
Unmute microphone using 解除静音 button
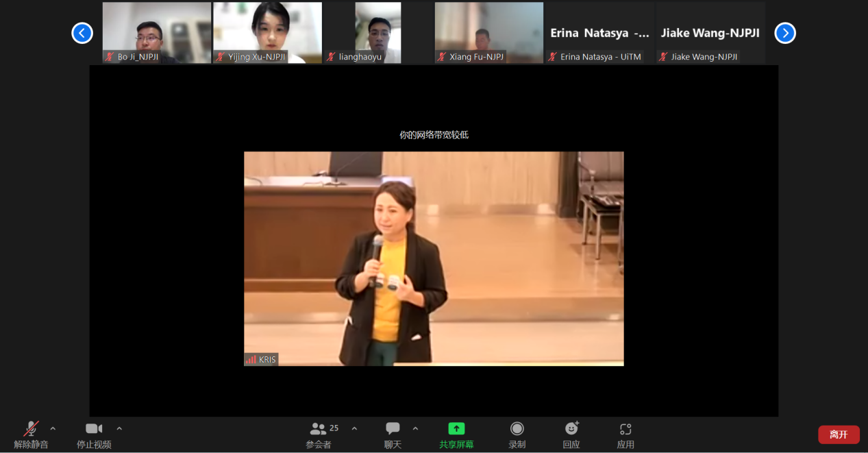[x=32, y=430]
